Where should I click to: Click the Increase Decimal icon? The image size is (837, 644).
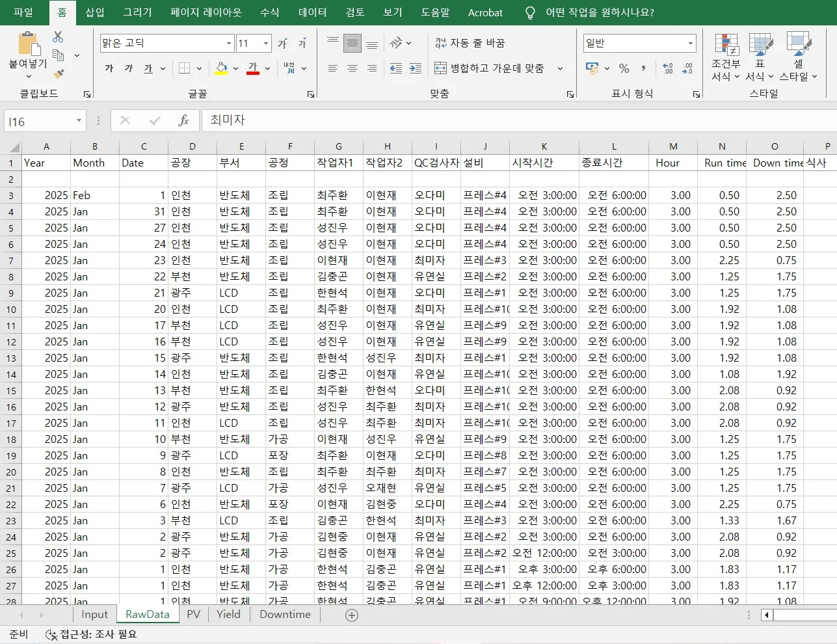668,68
